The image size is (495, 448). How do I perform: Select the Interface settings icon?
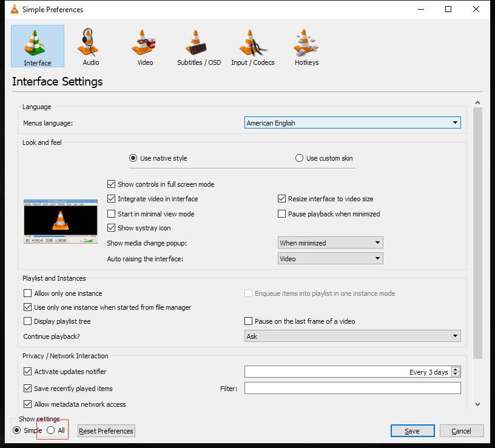(x=36, y=46)
